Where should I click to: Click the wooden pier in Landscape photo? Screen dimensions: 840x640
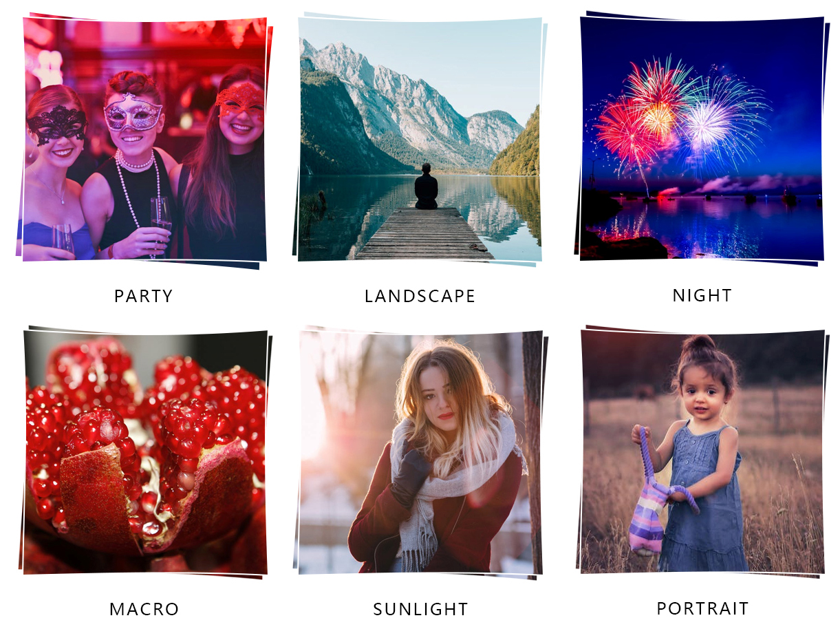tap(424, 233)
